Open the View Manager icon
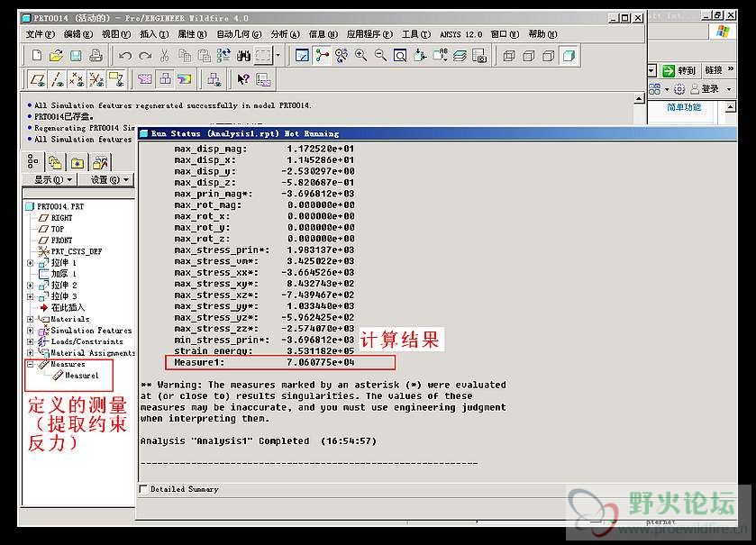 (x=478, y=56)
